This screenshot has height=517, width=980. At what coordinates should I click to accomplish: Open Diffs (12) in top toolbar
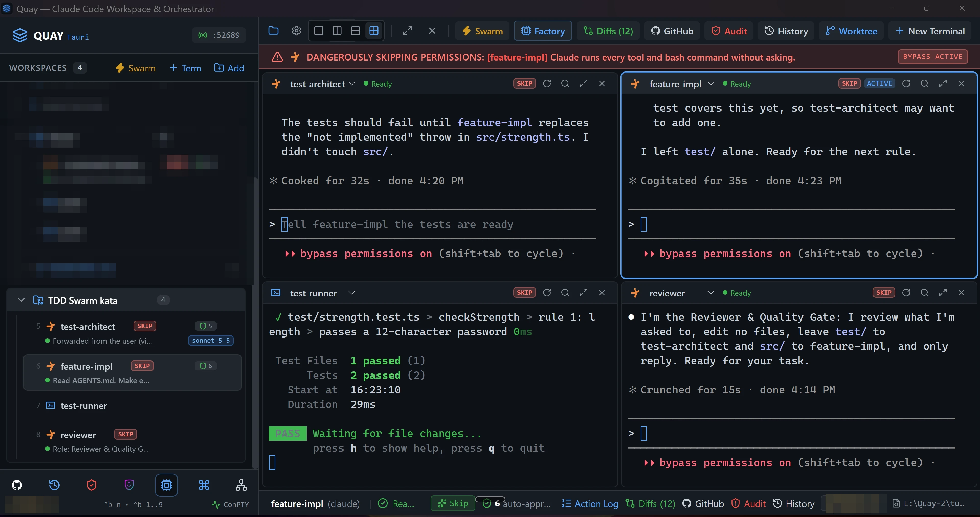click(608, 31)
